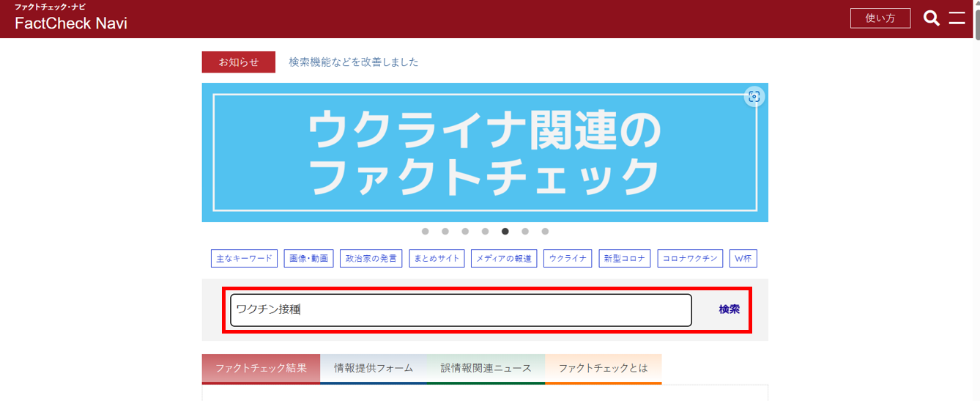
Task: Open the 使い方 button
Action: click(880, 18)
